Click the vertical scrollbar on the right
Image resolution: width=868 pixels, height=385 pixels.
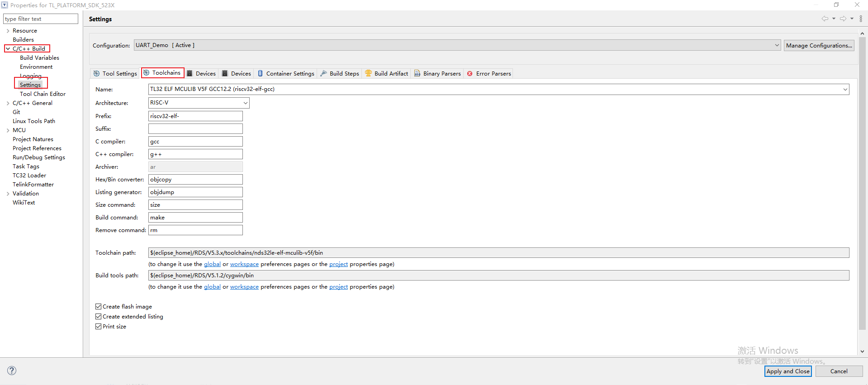[862, 181]
